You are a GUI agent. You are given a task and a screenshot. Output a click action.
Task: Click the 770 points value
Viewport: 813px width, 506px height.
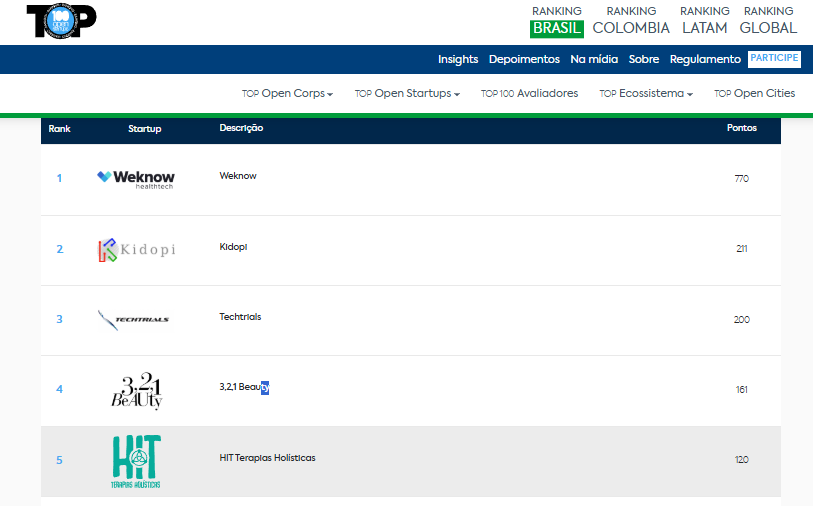pos(741,178)
